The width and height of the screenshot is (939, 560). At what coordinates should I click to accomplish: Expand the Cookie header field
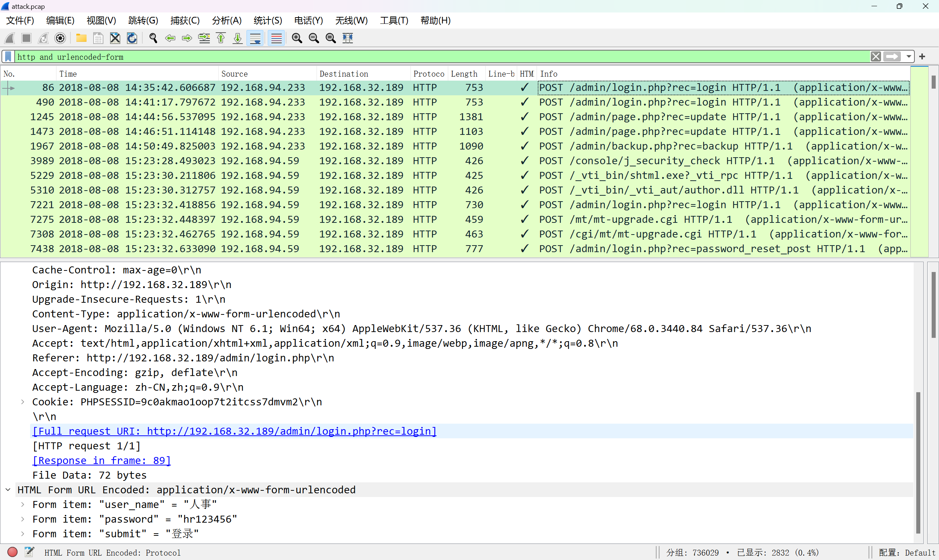pos(23,402)
